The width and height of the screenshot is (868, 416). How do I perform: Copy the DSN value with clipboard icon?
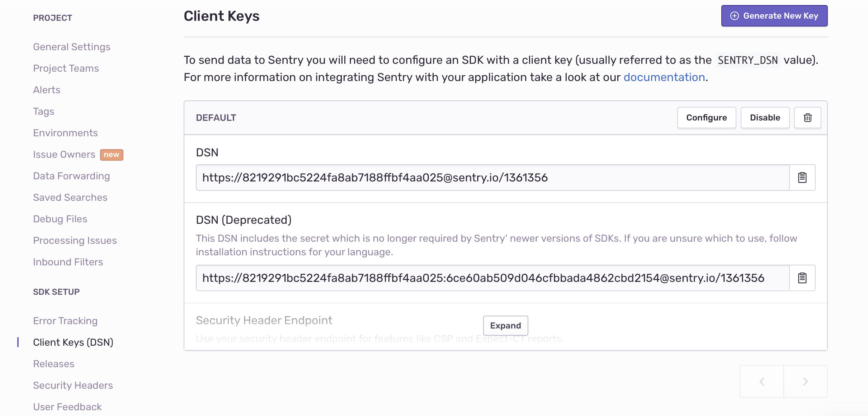[x=802, y=178]
